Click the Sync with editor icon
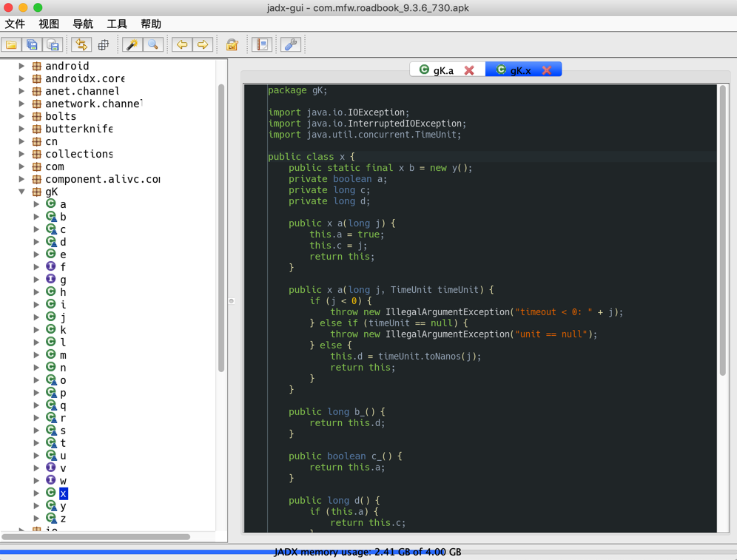 (81, 44)
